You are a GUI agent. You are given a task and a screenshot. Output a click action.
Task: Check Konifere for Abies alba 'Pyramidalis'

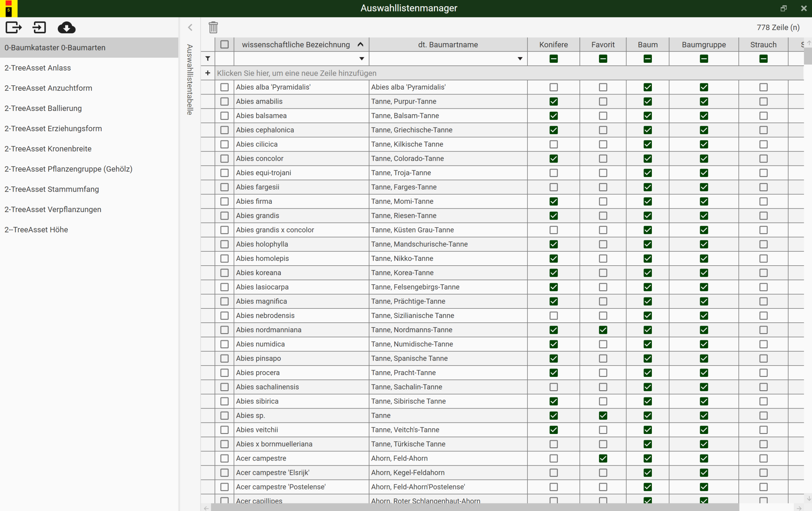click(x=553, y=87)
